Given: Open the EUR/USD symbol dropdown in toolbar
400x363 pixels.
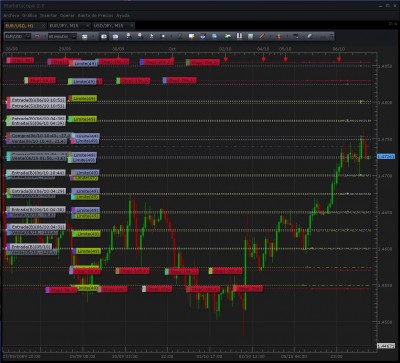Looking at the screenshot, I should coord(18,36).
